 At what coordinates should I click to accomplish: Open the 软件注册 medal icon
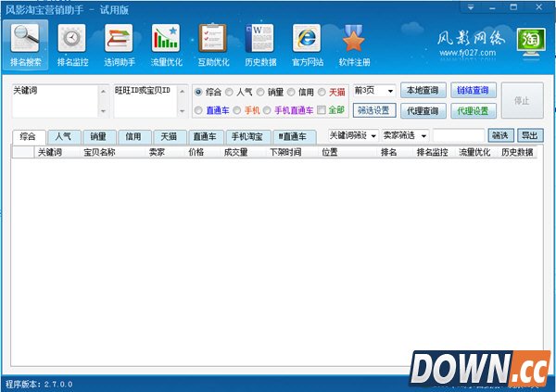[x=354, y=38]
